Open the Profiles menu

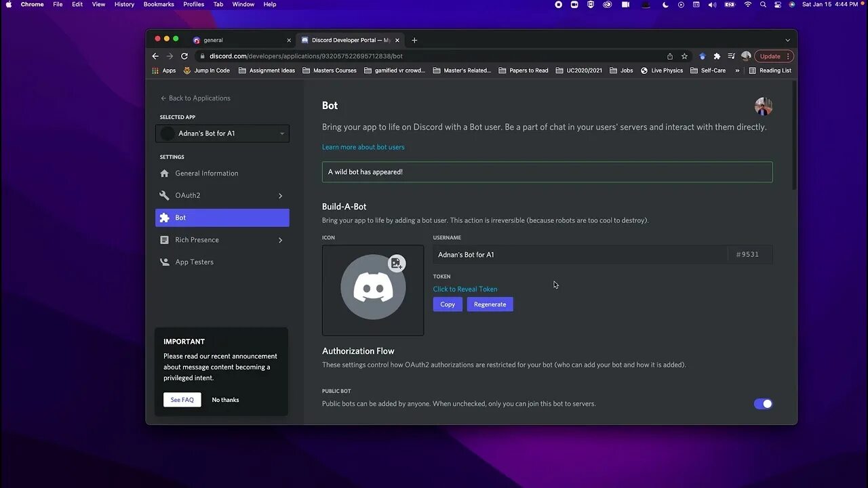click(x=193, y=4)
